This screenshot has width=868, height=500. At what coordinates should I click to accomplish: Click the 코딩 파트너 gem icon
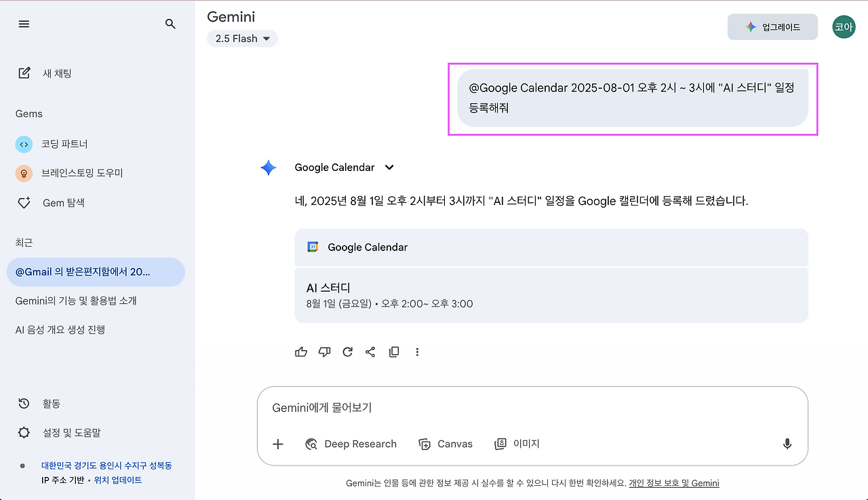pos(24,144)
